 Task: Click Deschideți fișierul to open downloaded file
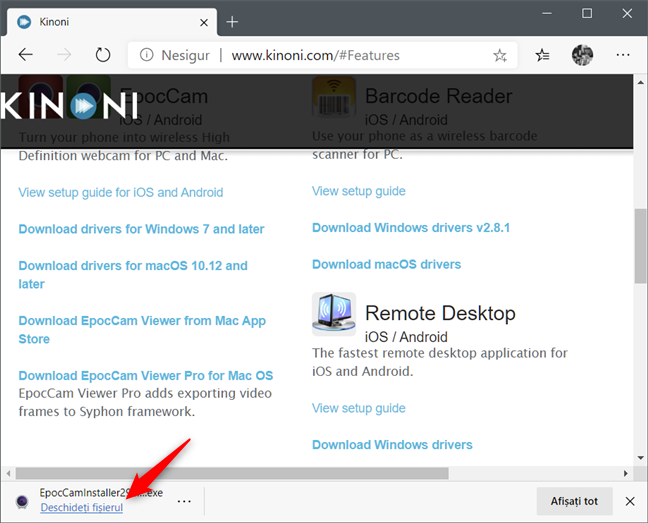[x=81, y=507]
